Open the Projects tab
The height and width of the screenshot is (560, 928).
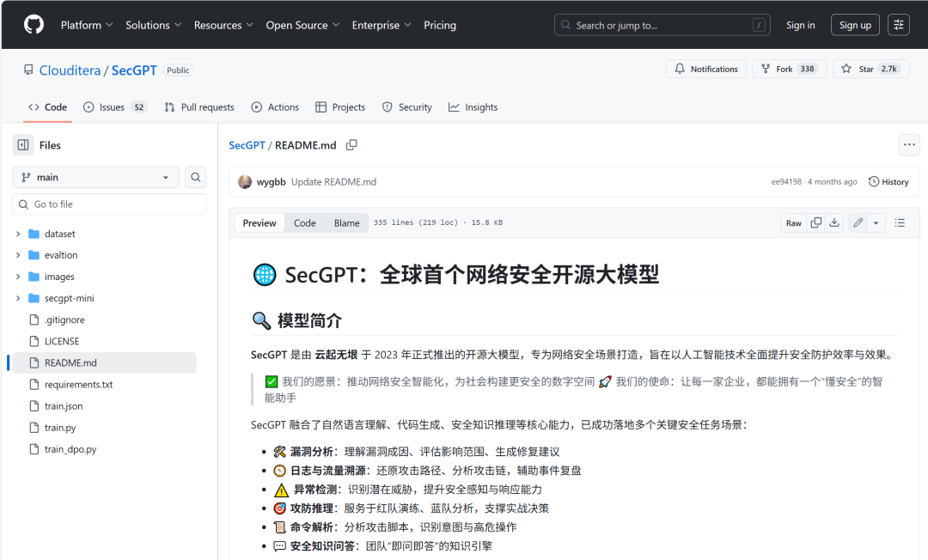[340, 107]
